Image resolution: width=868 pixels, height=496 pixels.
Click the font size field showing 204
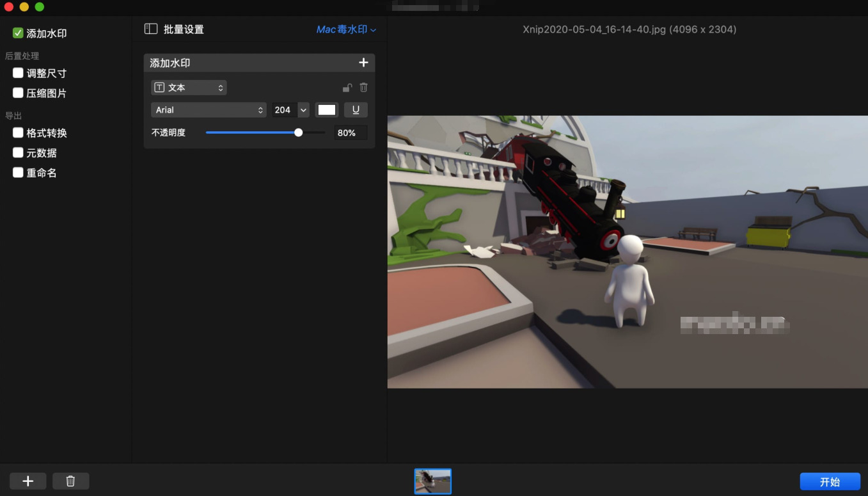pos(285,110)
